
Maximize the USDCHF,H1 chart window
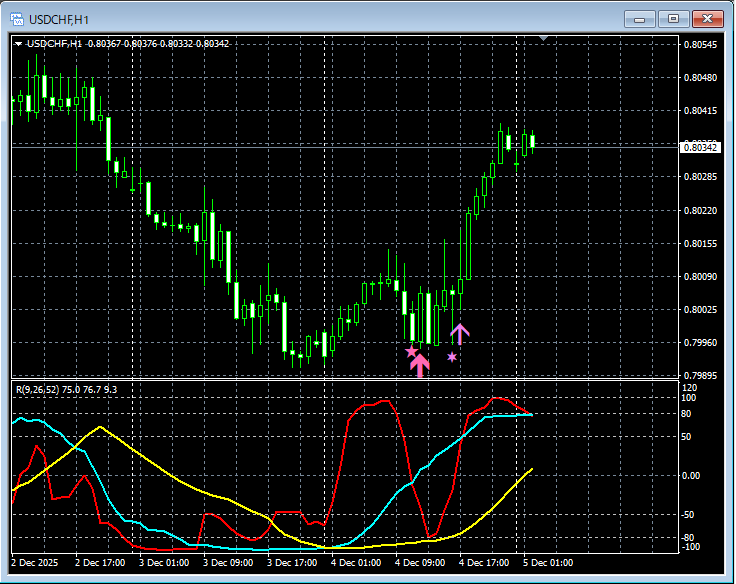(x=673, y=19)
